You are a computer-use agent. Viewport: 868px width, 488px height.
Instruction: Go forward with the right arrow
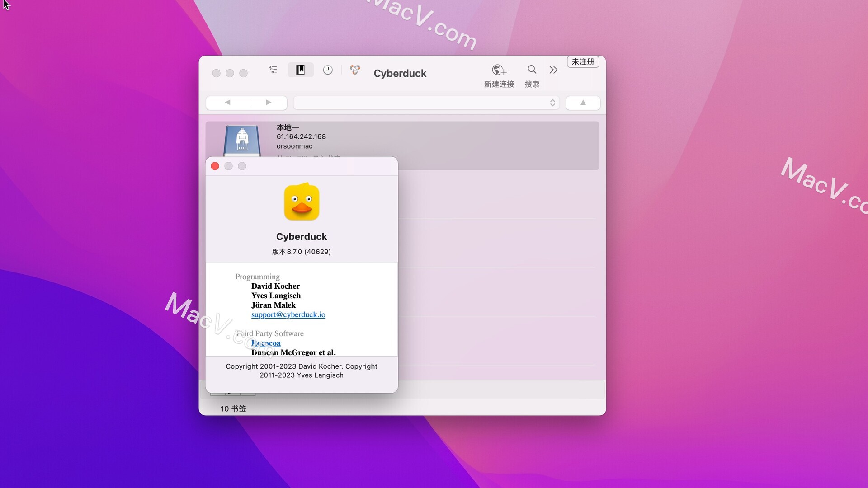269,103
